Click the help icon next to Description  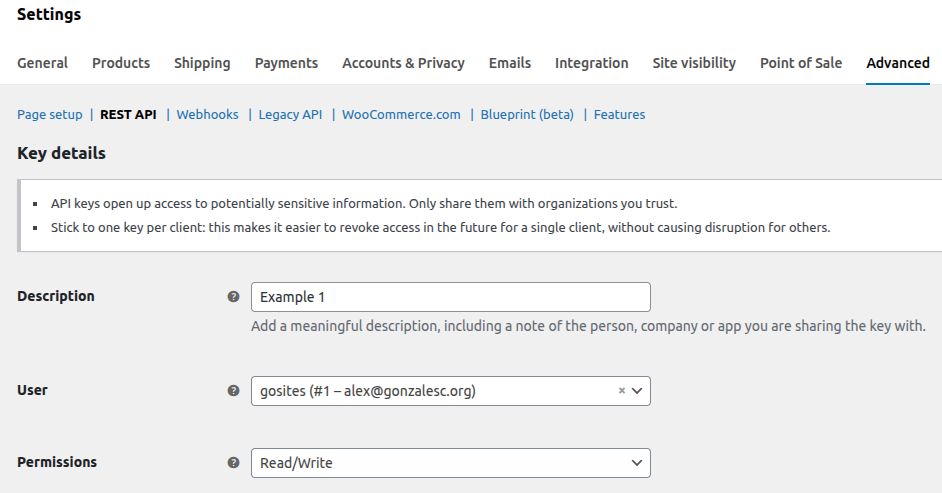(233, 297)
